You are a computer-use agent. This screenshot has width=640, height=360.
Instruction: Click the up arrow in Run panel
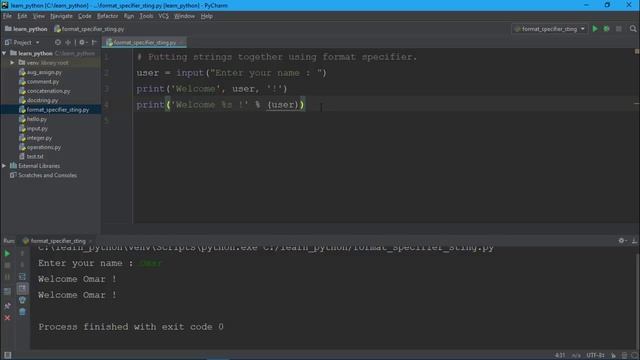[x=22, y=253]
